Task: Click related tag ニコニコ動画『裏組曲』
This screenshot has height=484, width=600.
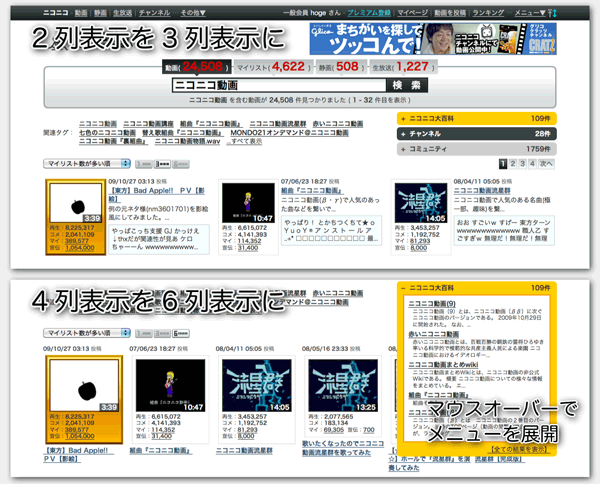Action: (114, 142)
